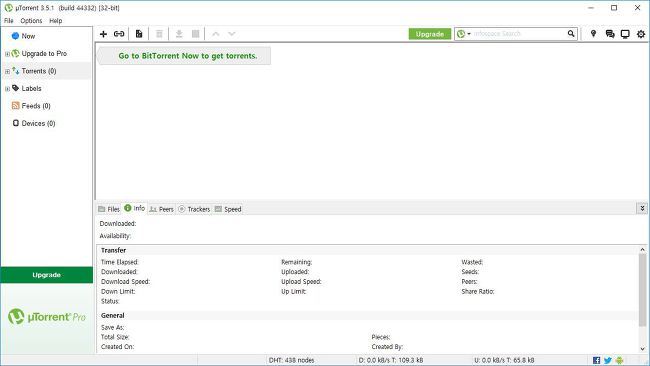The image size is (650, 366).
Task: Switch to the Trackers tab
Action: point(194,209)
